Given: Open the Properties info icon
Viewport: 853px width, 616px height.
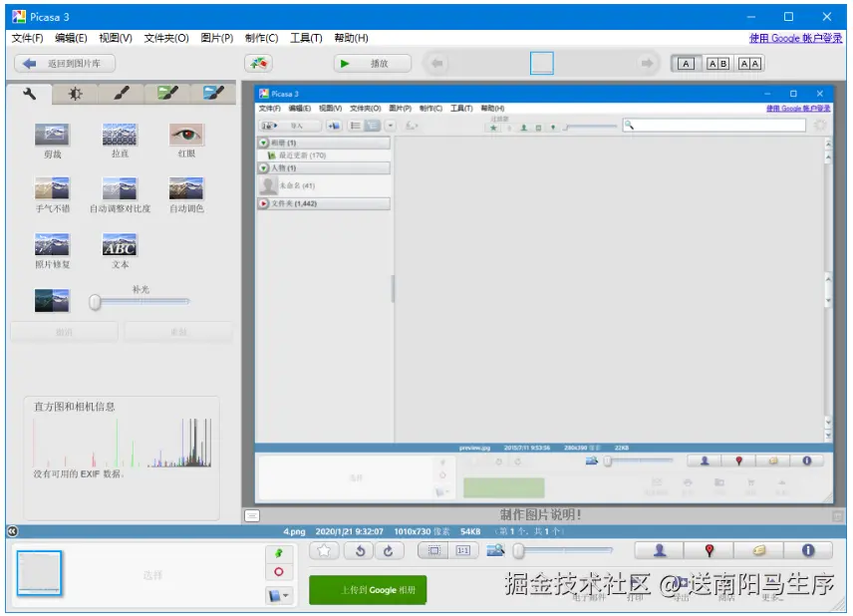Looking at the screenshot, I should tap(808, 550).
